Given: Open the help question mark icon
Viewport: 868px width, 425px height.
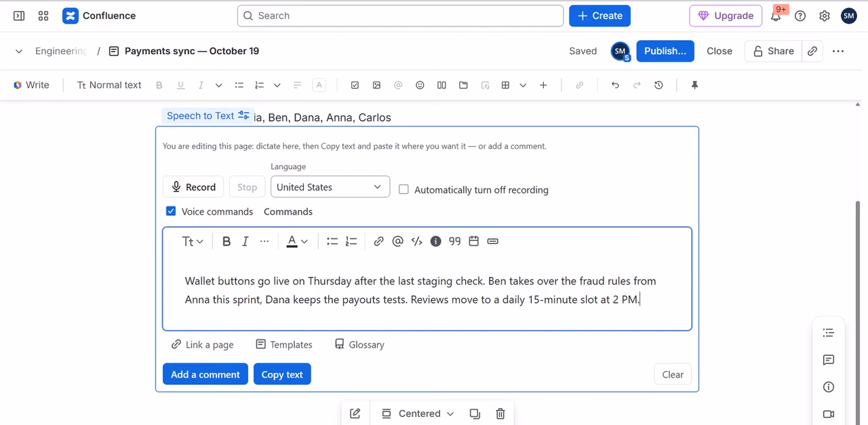Looking at the screenshot, I should pyautogui.click(x=800, y=16).
